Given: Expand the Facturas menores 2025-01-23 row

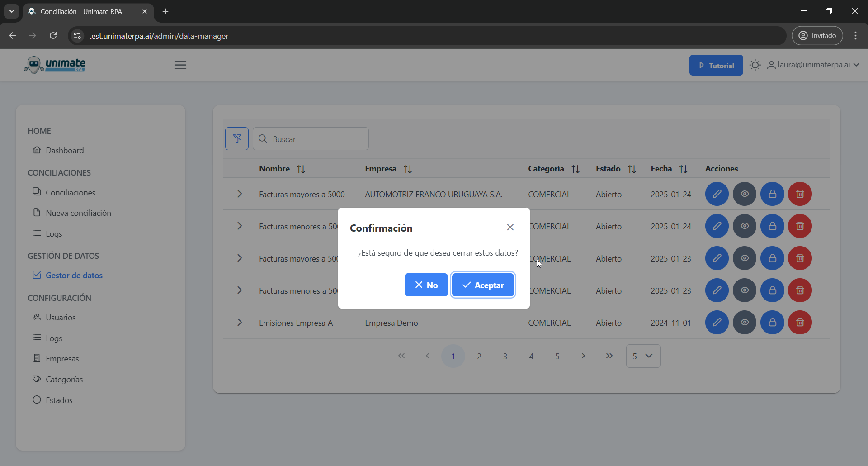Looking at the screenshot, I should [240, 290].
